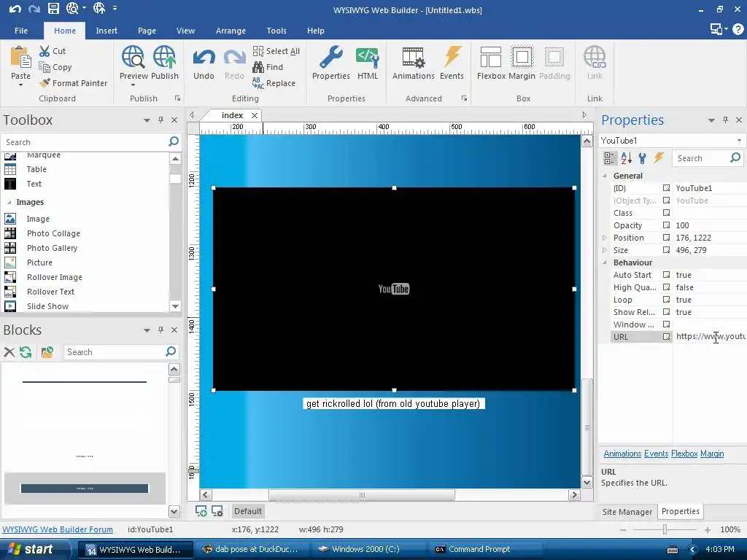747x560 pixels.
Task: Toggle the marker box beside Opacity
Action: coord(666,225)
